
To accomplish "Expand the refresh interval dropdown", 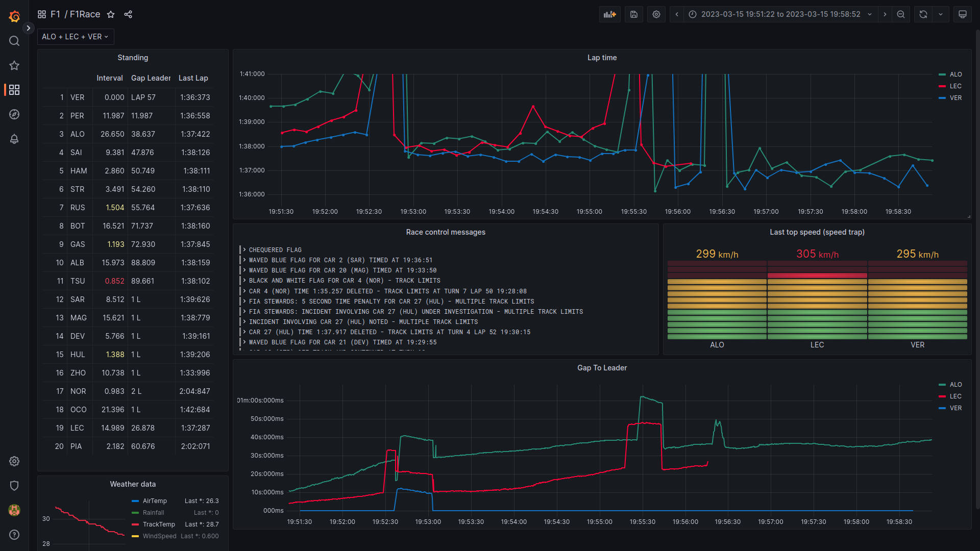I will [x=941, y=14].
